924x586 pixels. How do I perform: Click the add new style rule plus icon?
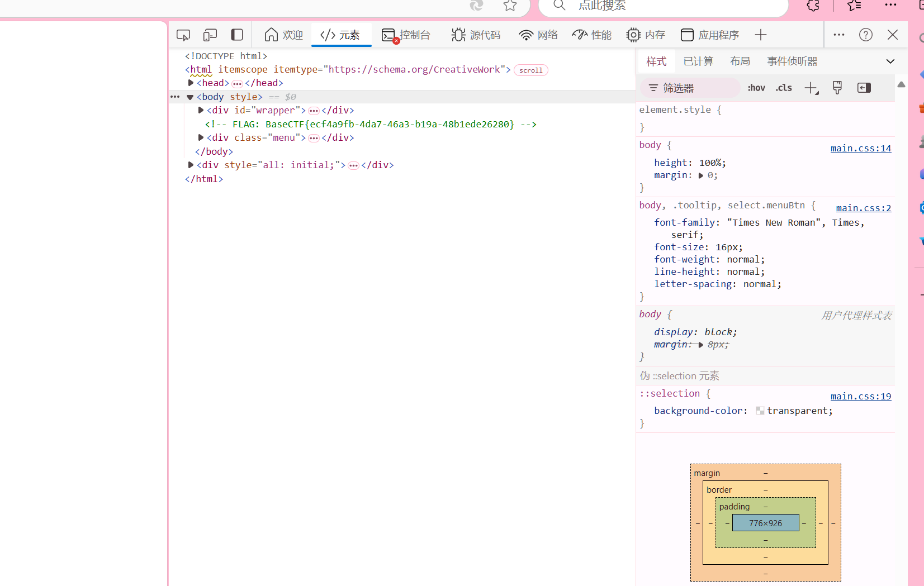(x=811, y=88)
